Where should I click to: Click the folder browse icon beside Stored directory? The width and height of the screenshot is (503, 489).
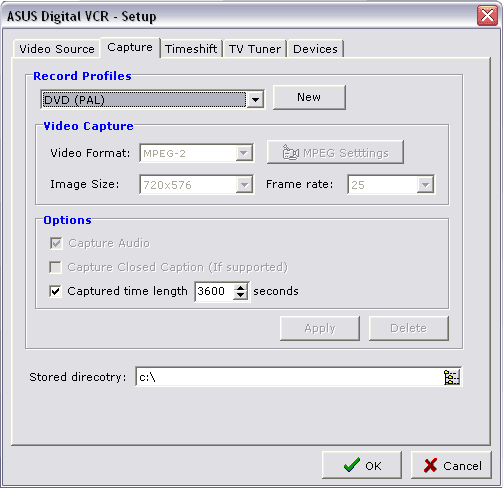tap(452, 377)
